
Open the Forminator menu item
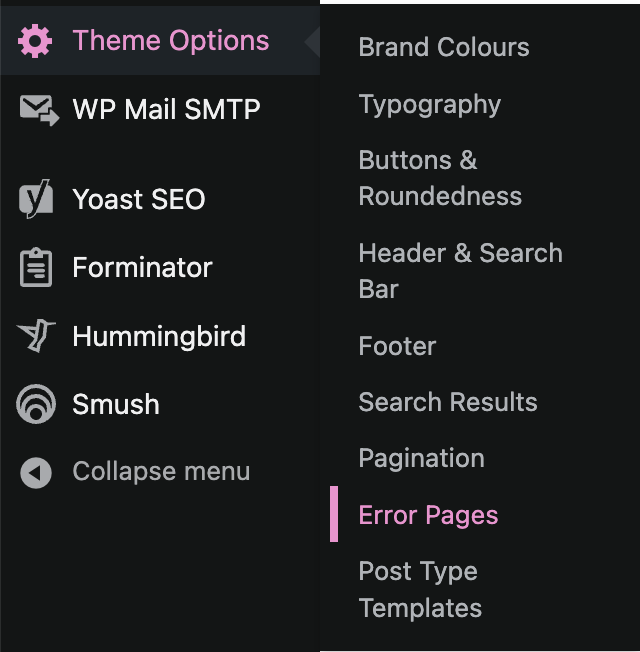[142, 268]
